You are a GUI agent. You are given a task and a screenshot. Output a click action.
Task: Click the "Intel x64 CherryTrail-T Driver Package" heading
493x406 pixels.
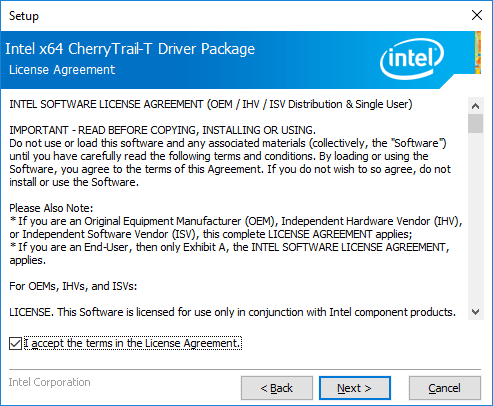coord(130,49)
